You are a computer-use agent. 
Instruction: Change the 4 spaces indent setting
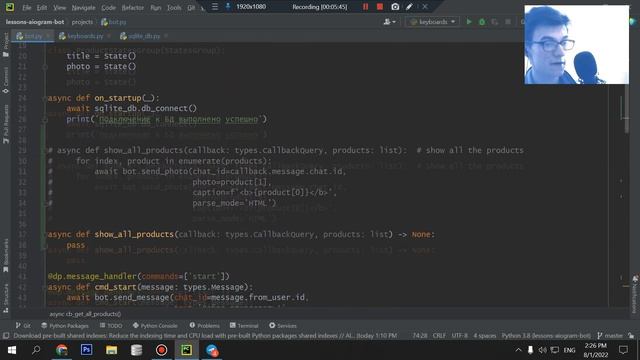(484, 336)
